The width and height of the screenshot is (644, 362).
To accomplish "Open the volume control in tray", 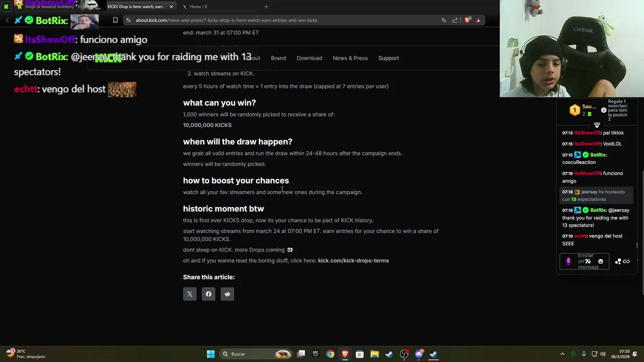I will (604, 354).
